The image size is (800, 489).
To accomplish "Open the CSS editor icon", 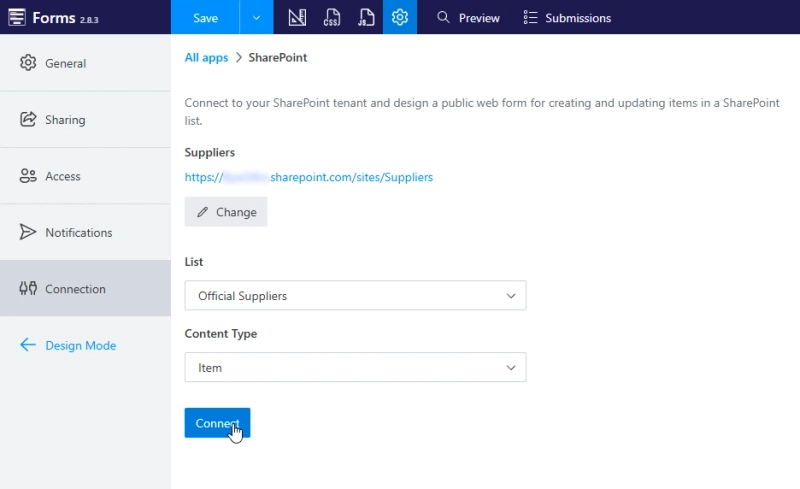I will pyautogui.click(x=332, y=17).
